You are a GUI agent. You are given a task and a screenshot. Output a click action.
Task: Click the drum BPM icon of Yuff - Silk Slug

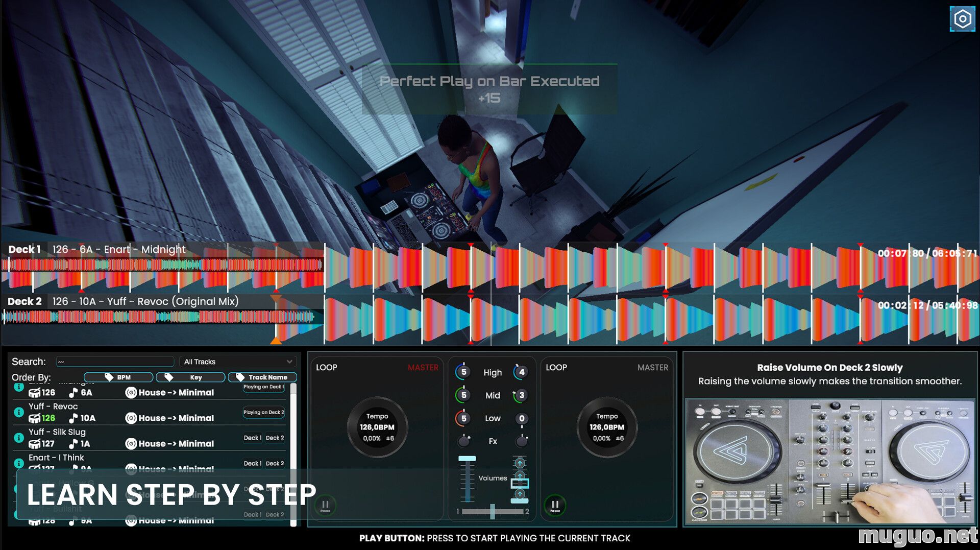[x=34, y=444]
